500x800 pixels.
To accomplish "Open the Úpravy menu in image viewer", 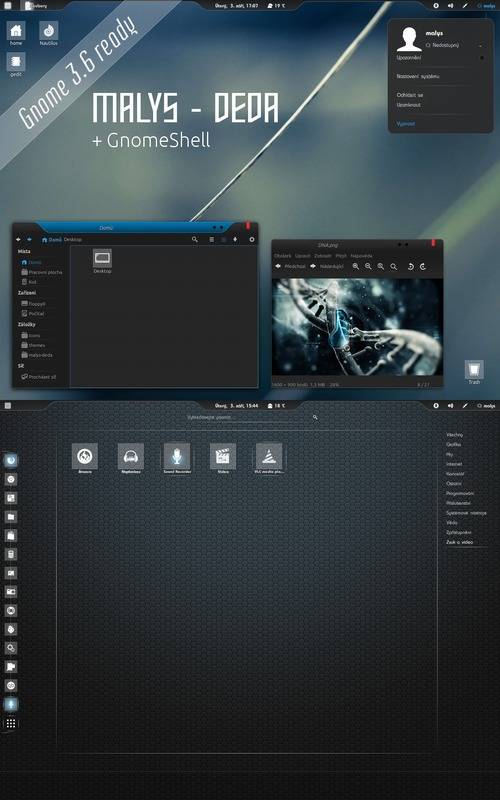I will 303,256.
